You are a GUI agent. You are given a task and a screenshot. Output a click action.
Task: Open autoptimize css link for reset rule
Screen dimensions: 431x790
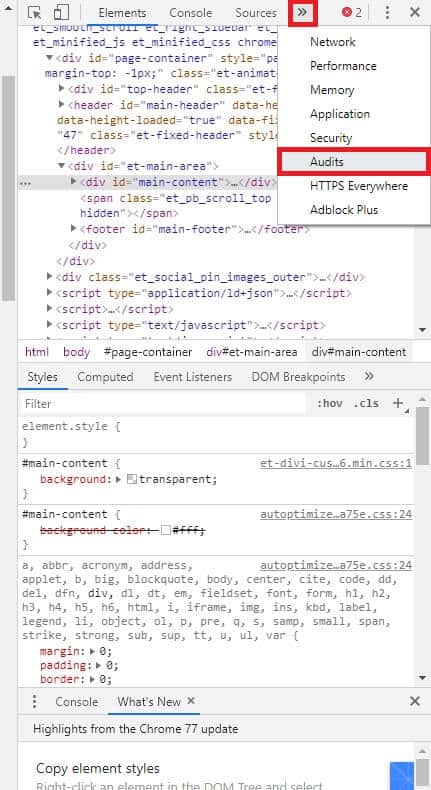[x=336, y=565]
